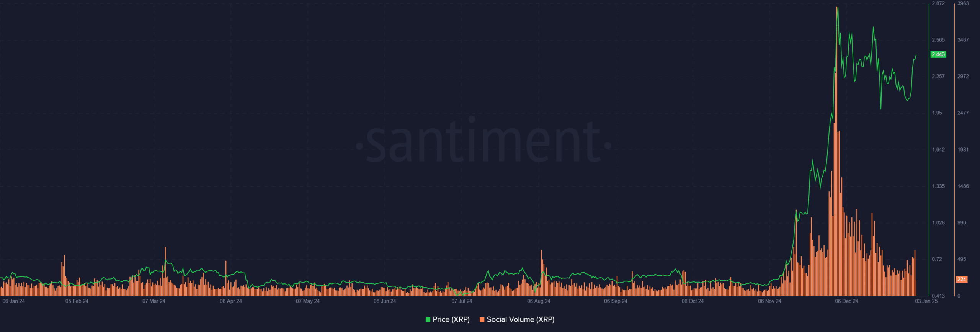980x332 pixels.
Task: Click the green Price (XRP) legend swatch
Action: (428, 319)
